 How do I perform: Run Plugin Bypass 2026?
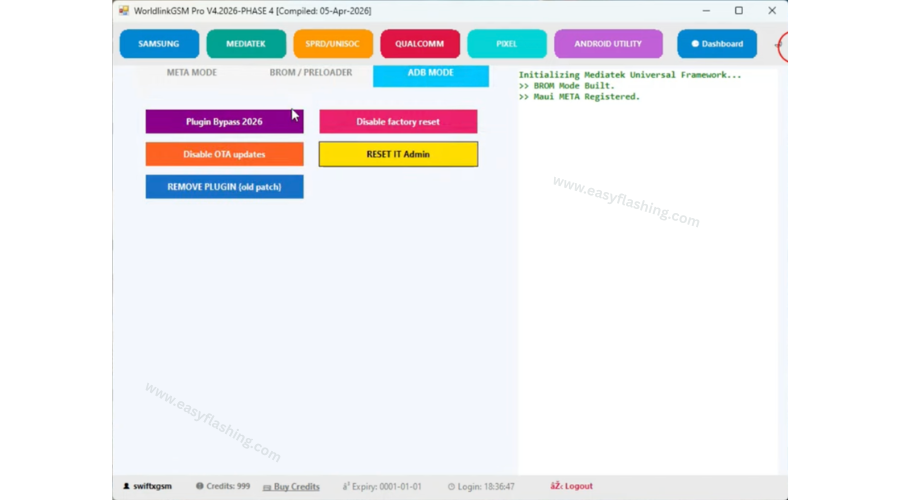[224, 121]
